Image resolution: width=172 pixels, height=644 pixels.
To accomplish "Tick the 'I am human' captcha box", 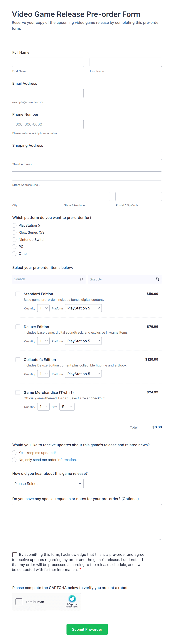I will pyautogui.click(x=19, y=602).
